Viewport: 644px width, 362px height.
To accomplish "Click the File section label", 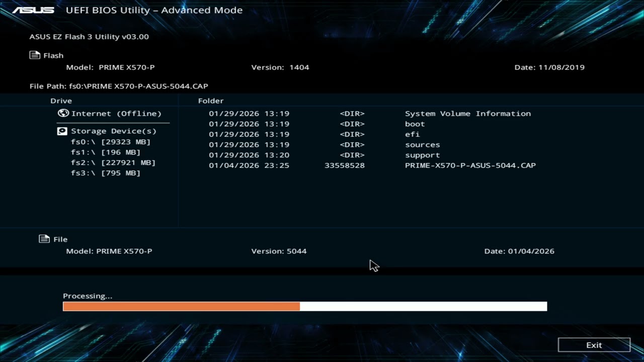I will [x=60, y=239].
